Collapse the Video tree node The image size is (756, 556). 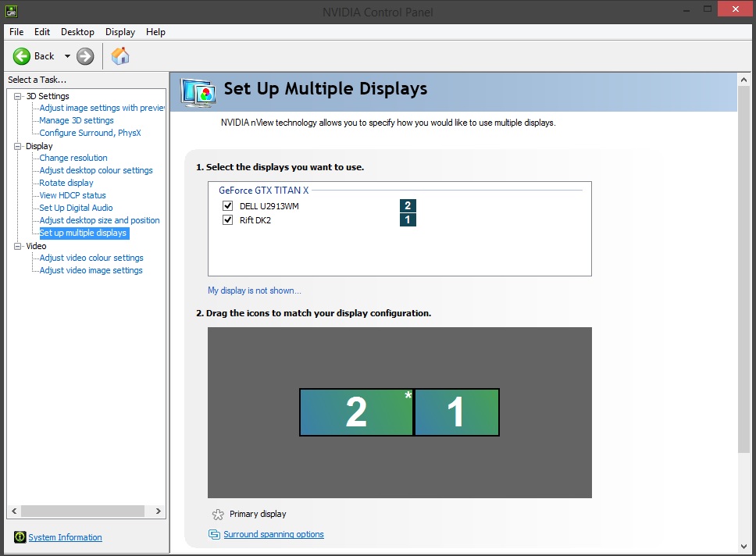[x=18, y=246]
